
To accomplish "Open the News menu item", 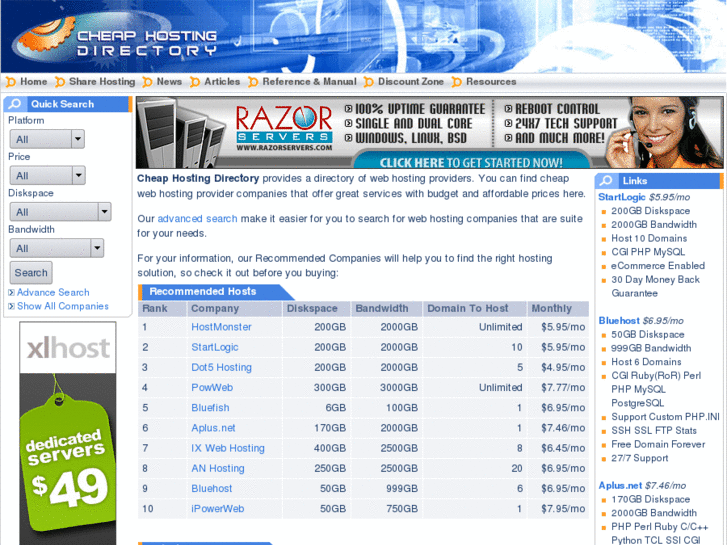I will (169, 82).
